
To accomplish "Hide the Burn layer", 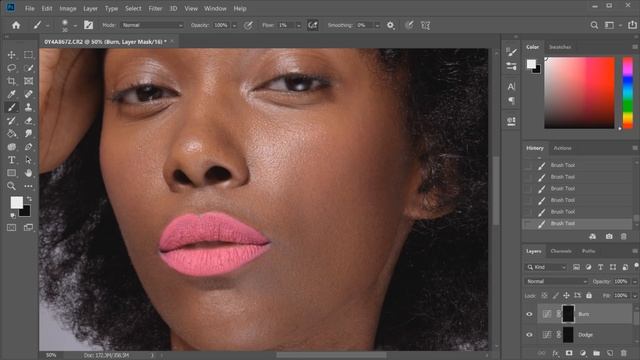I will 529,314.
